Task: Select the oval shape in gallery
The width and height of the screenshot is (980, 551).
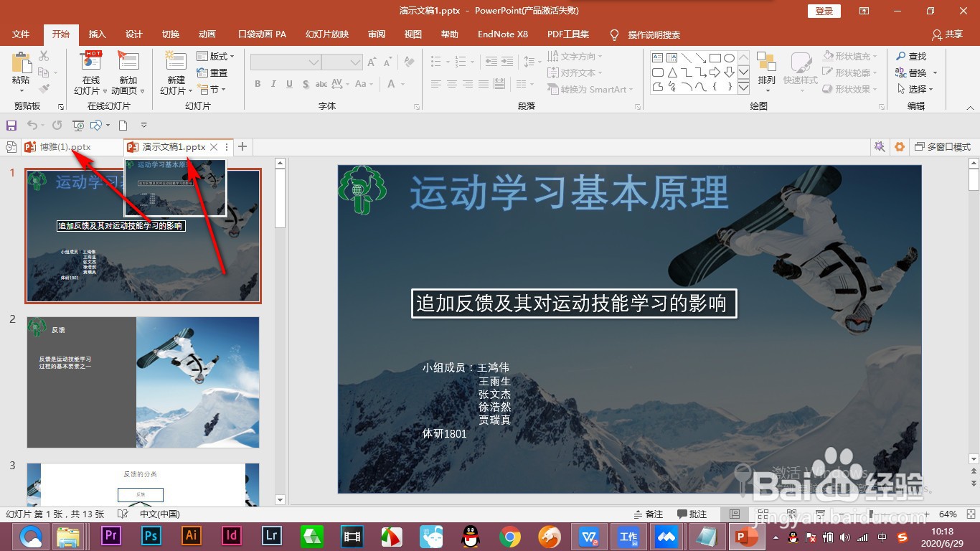Action: point(729,58)
